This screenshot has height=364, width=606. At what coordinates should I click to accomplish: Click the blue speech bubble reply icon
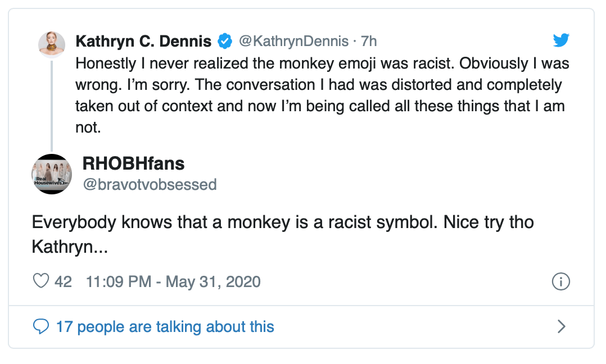click(41, 326)
